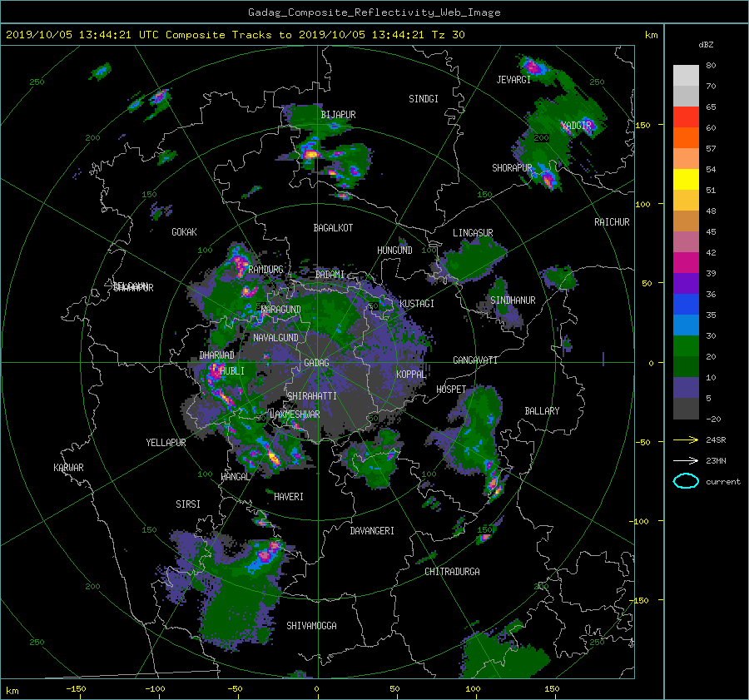Click the km unit label at bottom left
Viewport: 749px width, 700px height.
click(x=12, y=691)
